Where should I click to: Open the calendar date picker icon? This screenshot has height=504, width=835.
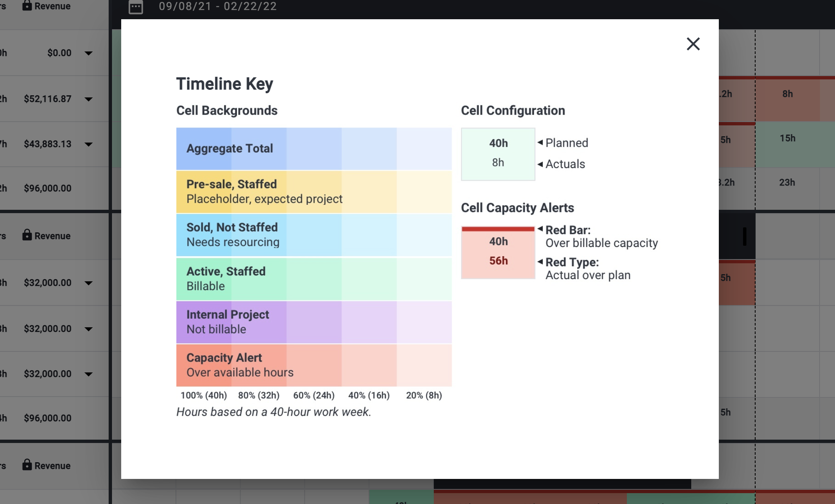135,7
